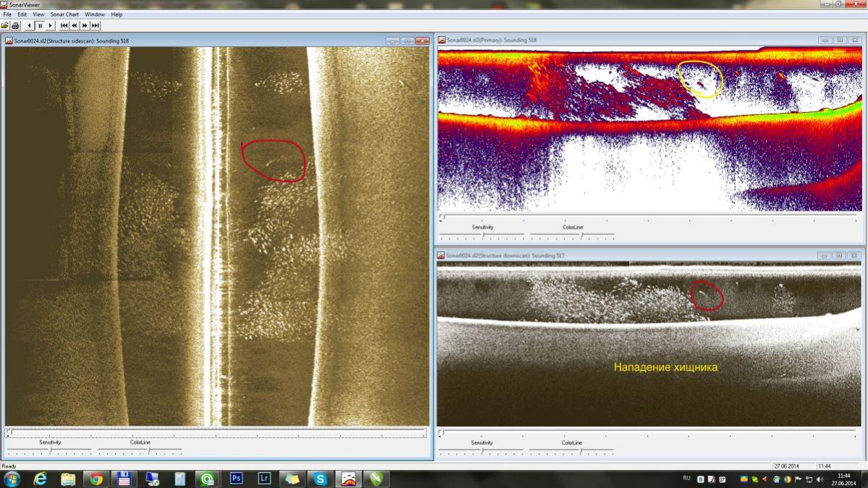
Task: Click the Print toolbar icon
Action: click(15, 25)
